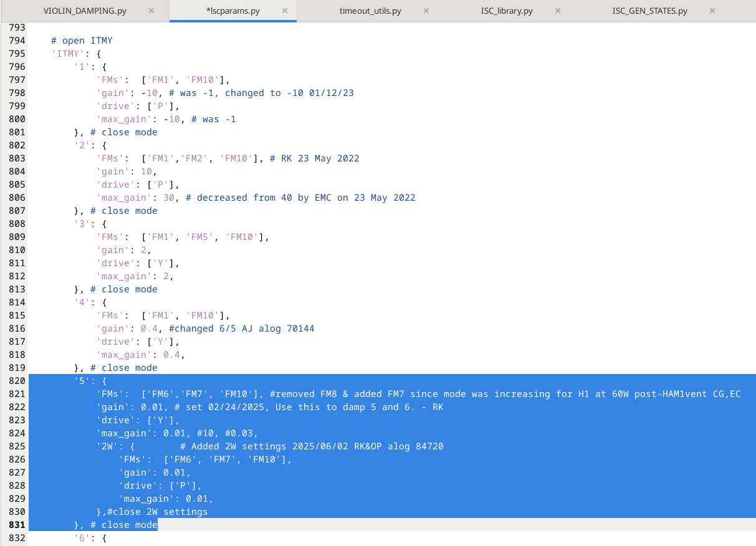Click 'max_gain': 0.01, #10, #0.03 line
Screen dimensions: 756x546
tap(177, 433)
